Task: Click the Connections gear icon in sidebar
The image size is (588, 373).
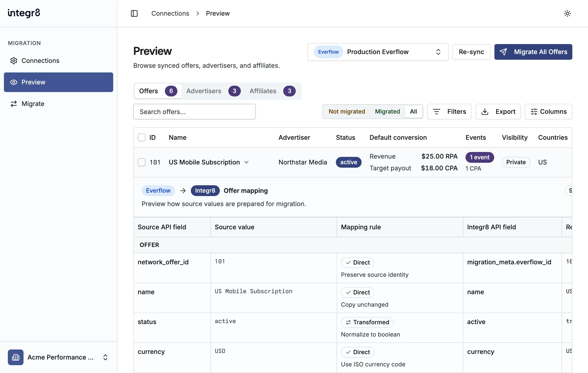Action: point(14,61)
